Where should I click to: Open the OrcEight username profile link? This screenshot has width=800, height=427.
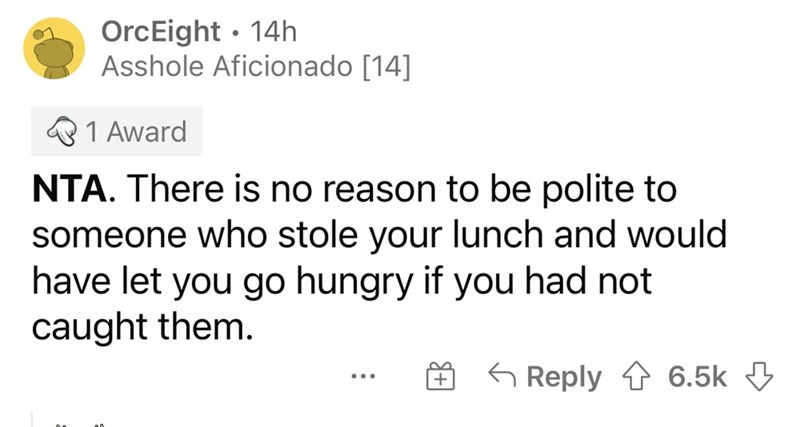(160, 32)
